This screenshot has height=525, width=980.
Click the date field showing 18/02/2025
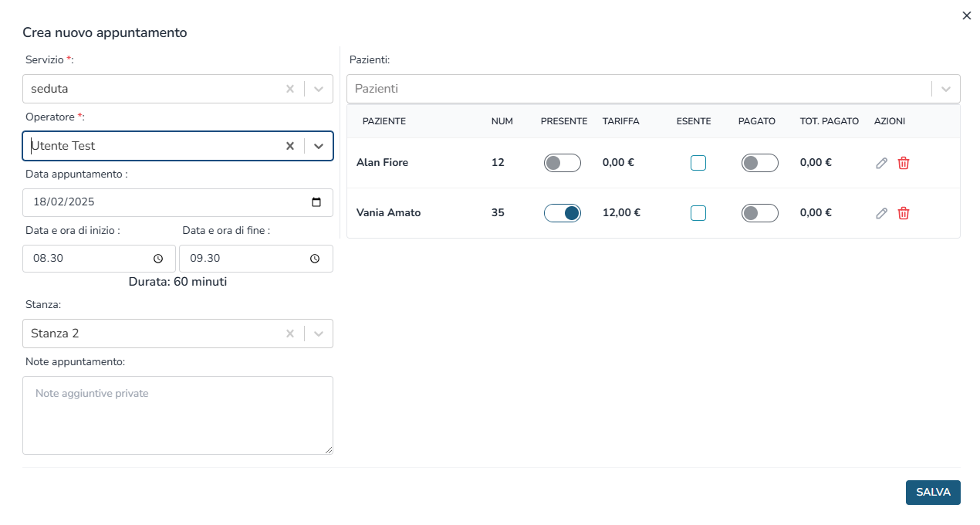[177, 202]
